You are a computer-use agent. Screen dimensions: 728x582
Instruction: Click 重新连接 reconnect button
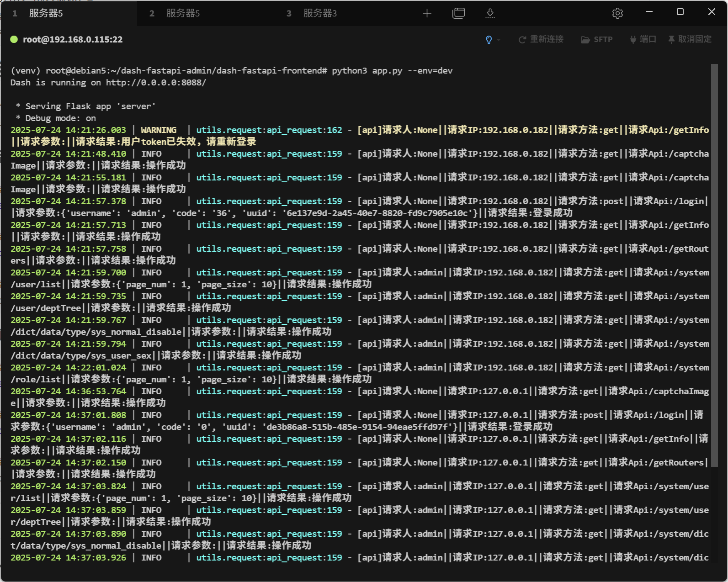[x=541, y=39]
